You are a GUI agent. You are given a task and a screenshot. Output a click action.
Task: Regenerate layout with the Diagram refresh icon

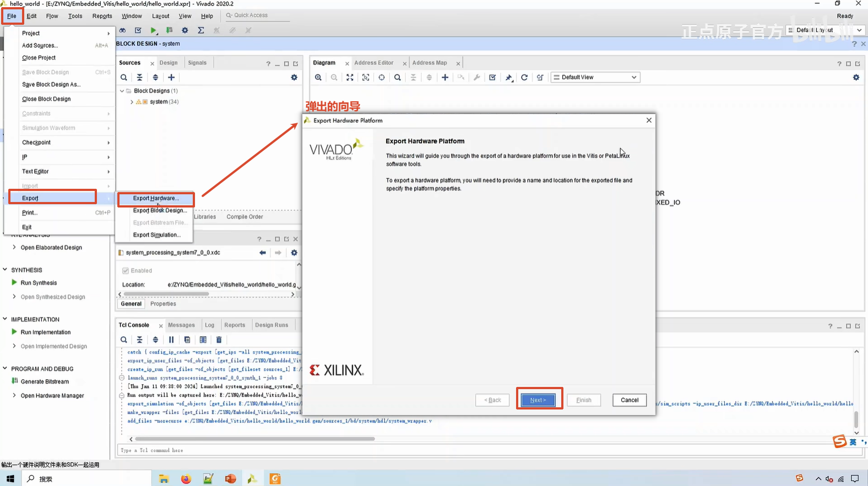(x=524, y=78)
